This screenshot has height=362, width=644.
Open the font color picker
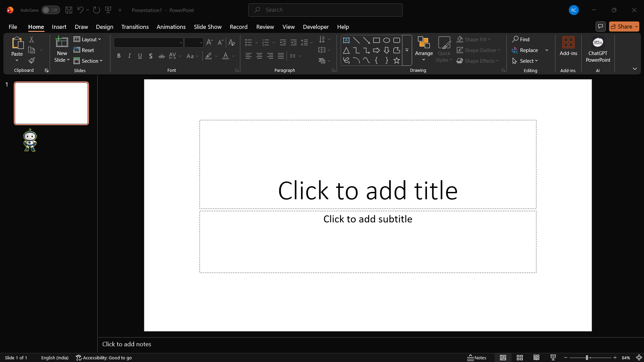226,56
